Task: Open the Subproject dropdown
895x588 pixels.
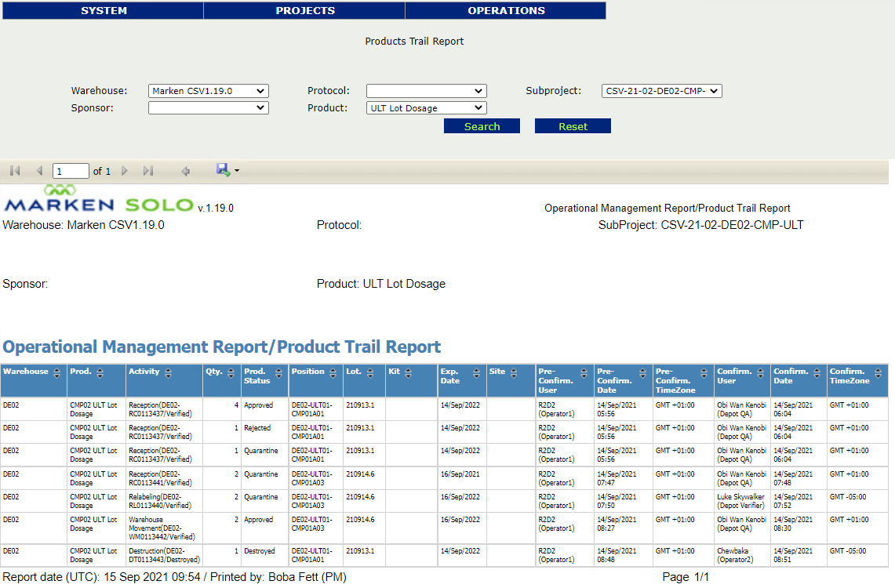Action: pyautogui.click(x=661, y=91)
